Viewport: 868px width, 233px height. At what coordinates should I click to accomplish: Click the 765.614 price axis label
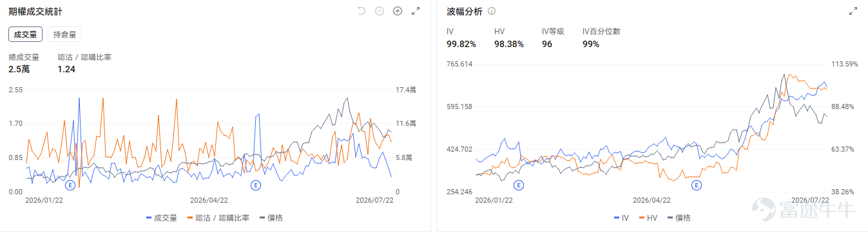(x=460, y=64)
